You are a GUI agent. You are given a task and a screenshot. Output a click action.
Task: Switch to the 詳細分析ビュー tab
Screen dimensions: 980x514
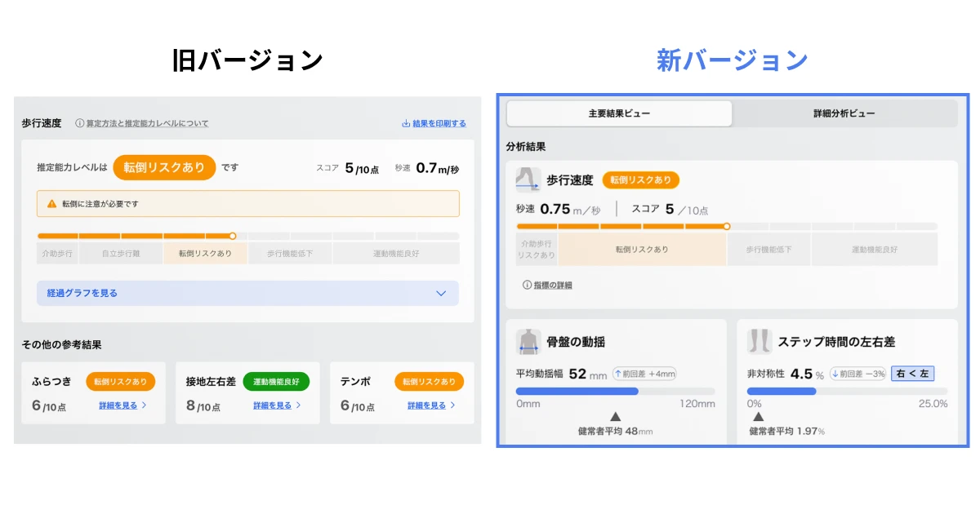[x=844, y=113]
